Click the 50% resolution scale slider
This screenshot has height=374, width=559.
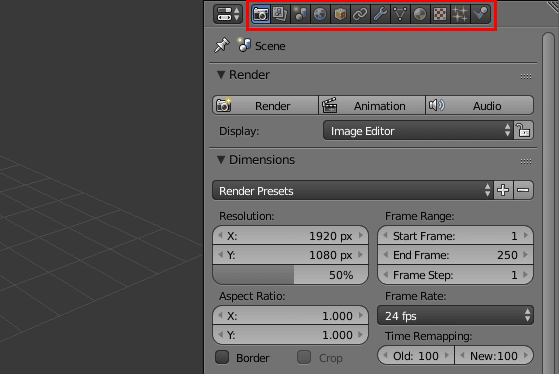[290, 275]
